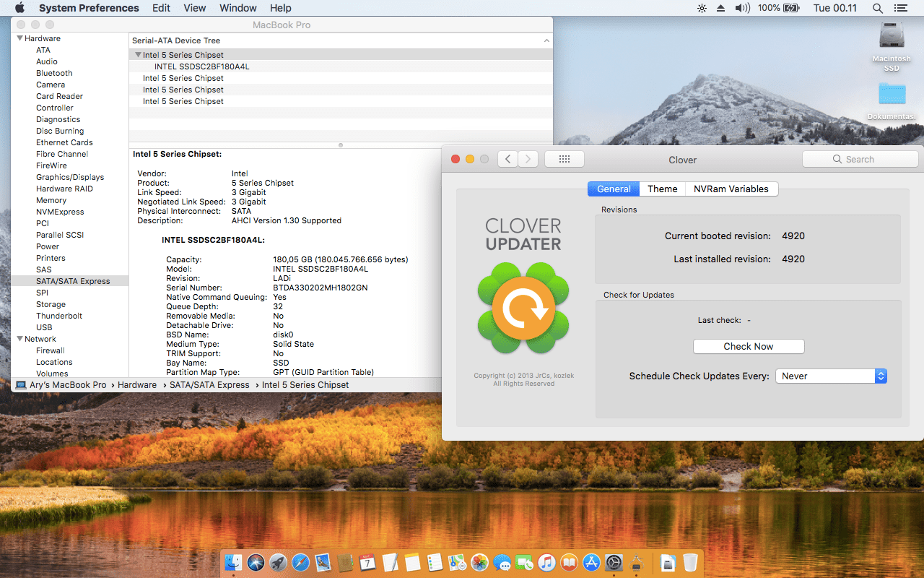Select NVMExpress in the sidebar

(x=60, y=212)
